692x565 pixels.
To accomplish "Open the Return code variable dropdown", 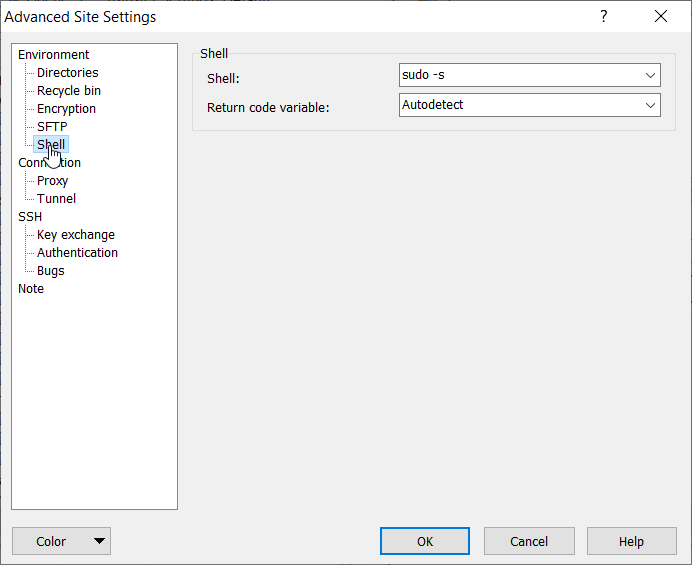I will 650,105.
